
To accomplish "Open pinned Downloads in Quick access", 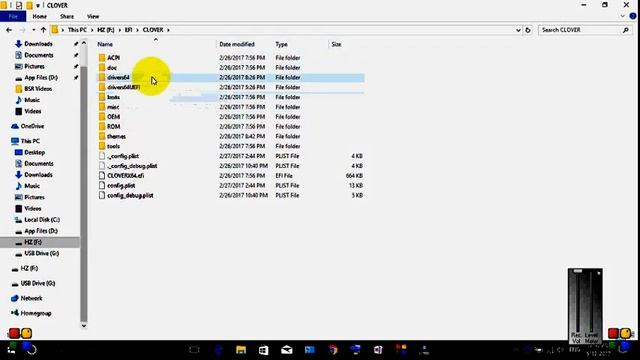I will (x=38, y=44).
